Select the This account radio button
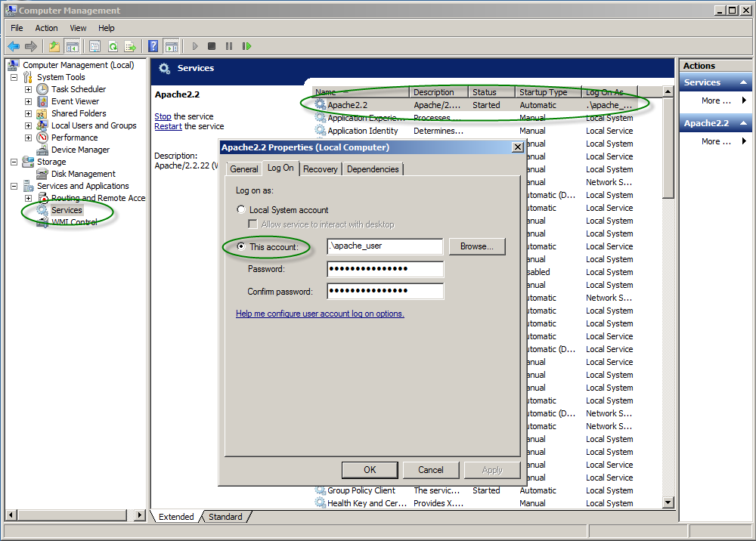This screenshot has width=756, height=541. [x=241, y=246]
